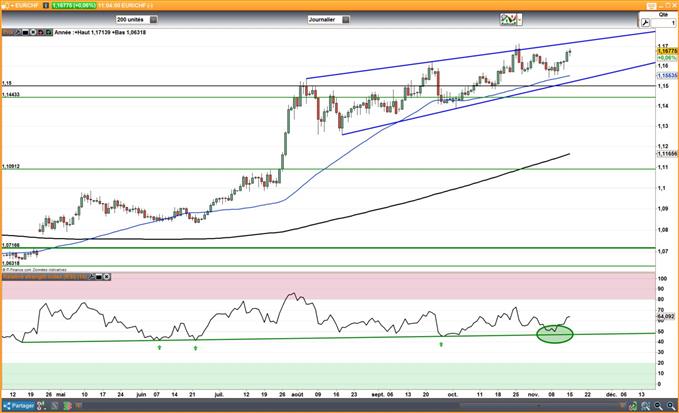Screen dimensions: 679x413
Task: Click the 64,092 RSI value label
Action: 666,316
